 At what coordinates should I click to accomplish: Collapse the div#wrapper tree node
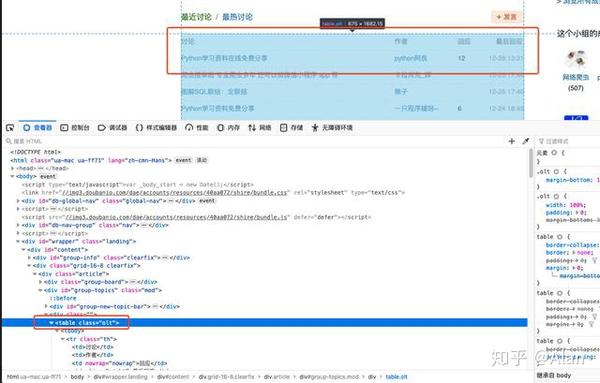18,241
